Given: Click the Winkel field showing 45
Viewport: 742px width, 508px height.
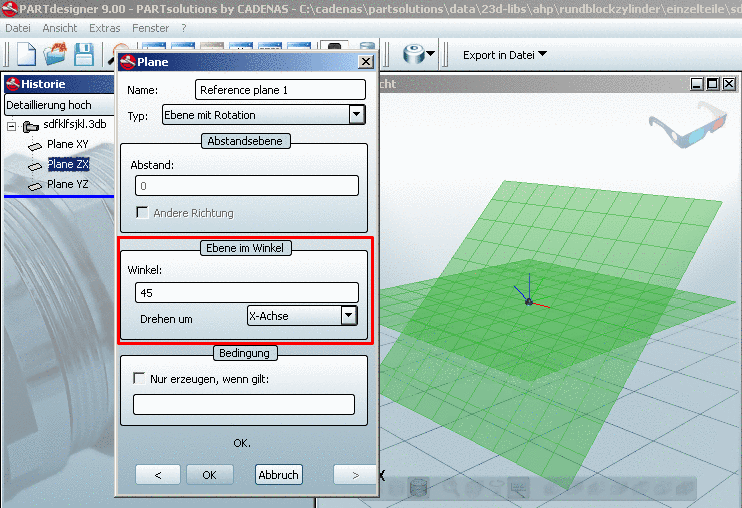Looking at the screenshot, I should (247, 292).
